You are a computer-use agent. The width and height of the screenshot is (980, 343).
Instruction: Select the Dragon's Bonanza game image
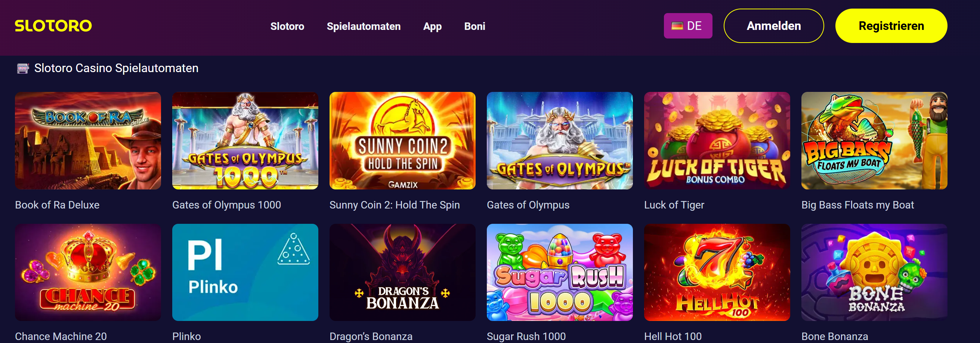click(x=402, y=272)
